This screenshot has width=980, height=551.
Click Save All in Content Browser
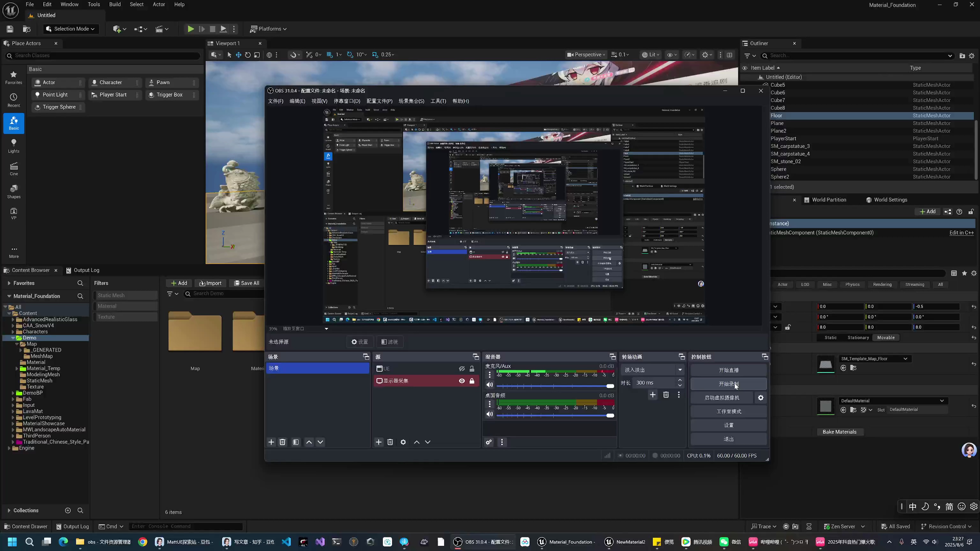247,283
